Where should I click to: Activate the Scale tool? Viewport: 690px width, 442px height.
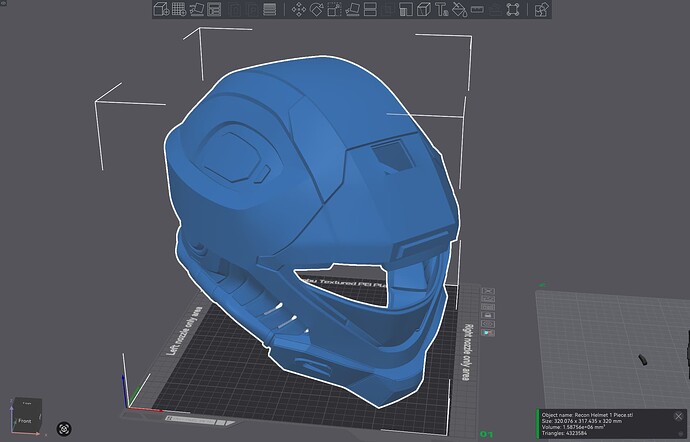pos(334,9)
